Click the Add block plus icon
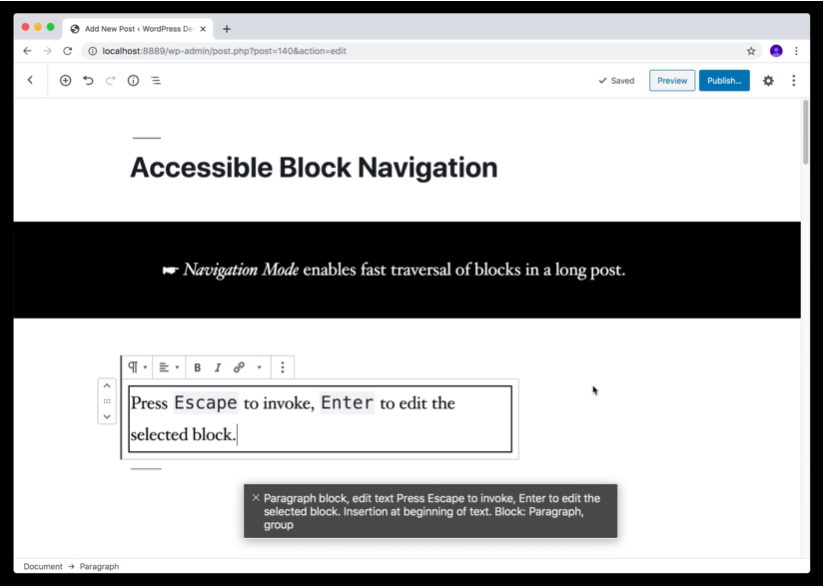This screenshot has height=586, width=824. click(x=66, y=81)
